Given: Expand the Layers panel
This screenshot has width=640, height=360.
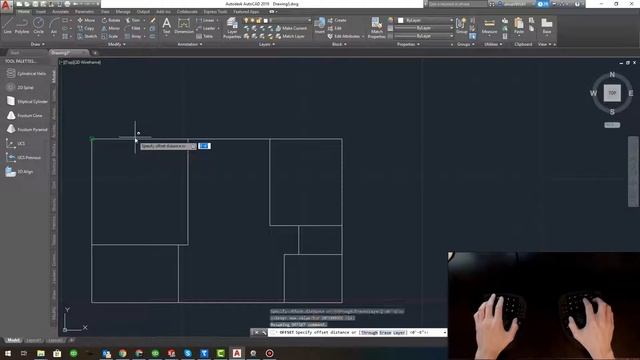Looking at the screenshot, I should pos(267,44).
